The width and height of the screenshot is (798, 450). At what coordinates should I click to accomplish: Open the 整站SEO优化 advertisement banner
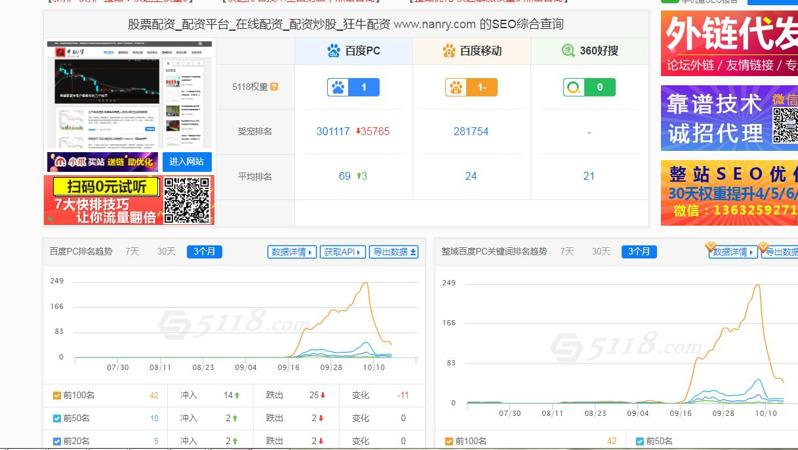729,192
